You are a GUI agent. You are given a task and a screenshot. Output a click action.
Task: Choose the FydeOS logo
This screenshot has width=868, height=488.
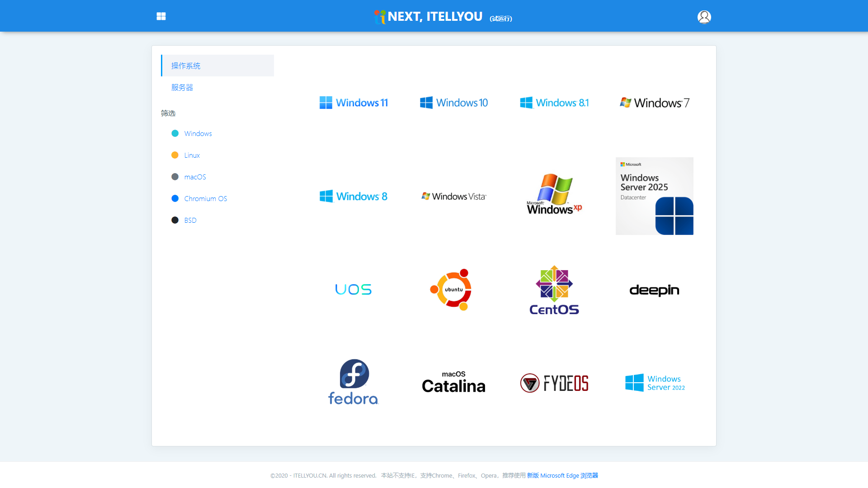coord(554,383)
